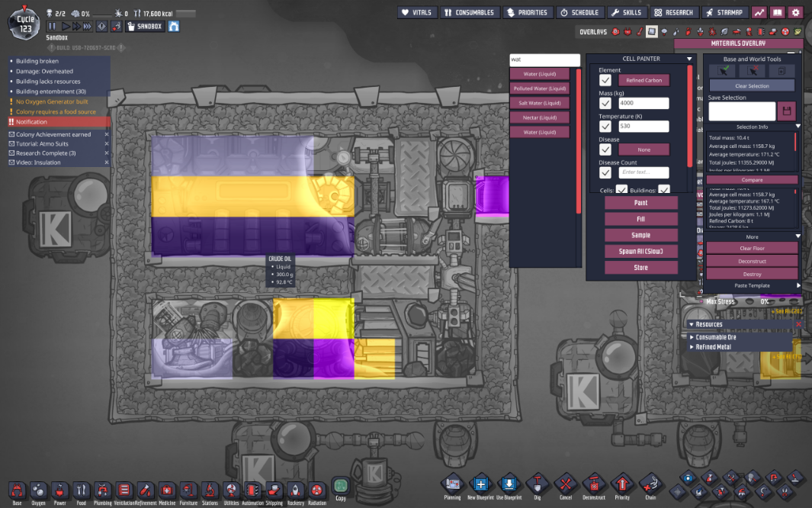Screen dimensions: 812x508
Task: Open the Skills management tab
Action: pos(627,12)
